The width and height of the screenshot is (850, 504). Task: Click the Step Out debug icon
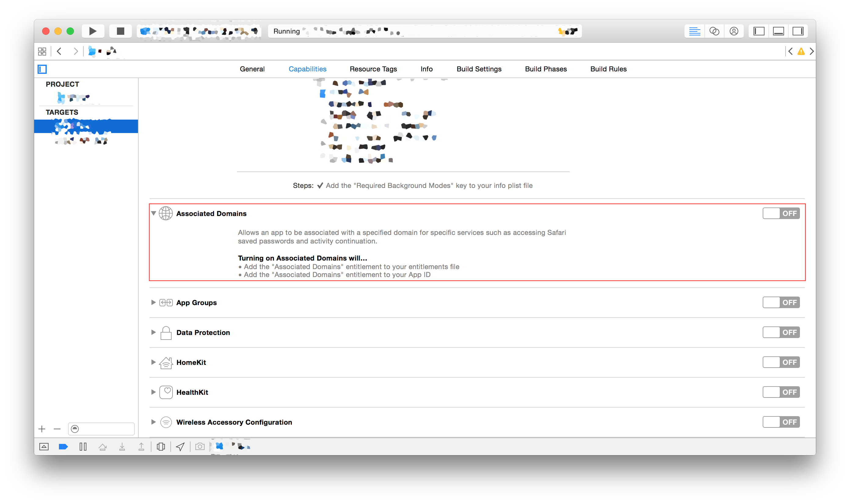pos(141,447)
